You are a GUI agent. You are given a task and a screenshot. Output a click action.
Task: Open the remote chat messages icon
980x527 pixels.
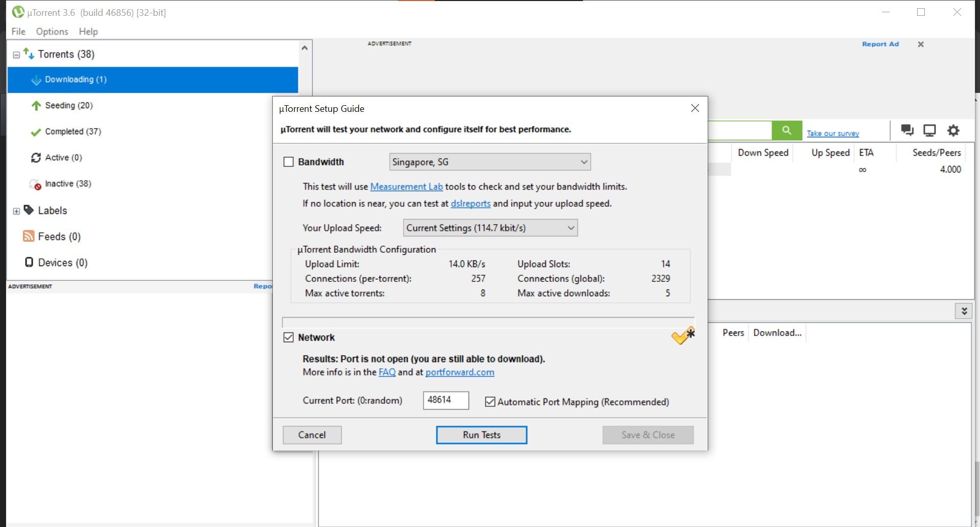(907, 130)
